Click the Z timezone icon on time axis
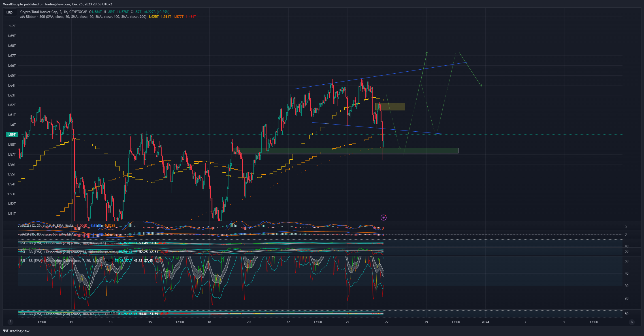The width and height of the screenshot is (644, 336). click(x=10, y=322)
